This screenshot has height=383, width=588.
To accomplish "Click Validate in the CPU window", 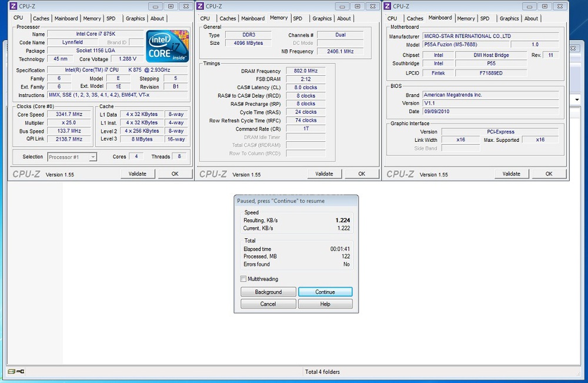I will 138,174.
